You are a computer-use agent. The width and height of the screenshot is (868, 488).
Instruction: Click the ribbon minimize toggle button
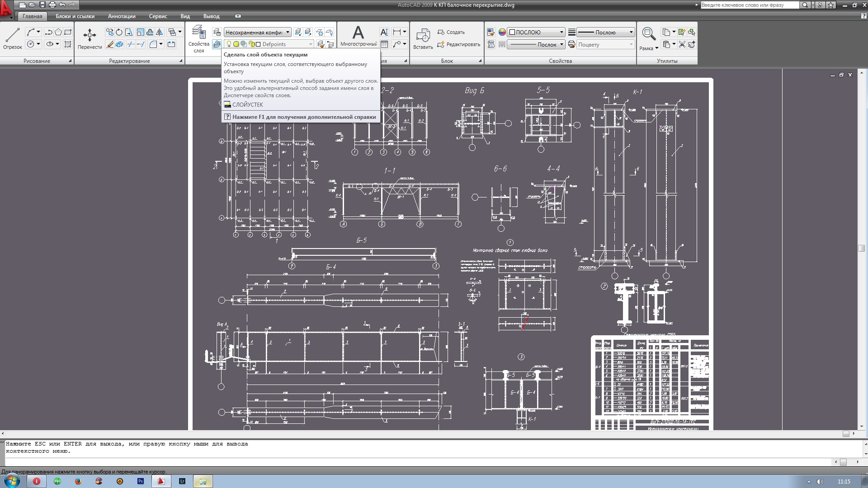[x=238, y=16]
